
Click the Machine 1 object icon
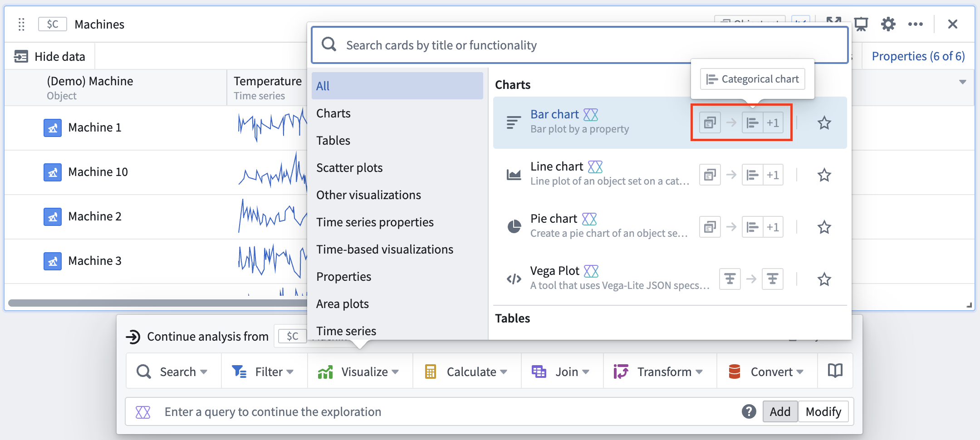click(53, 128)
